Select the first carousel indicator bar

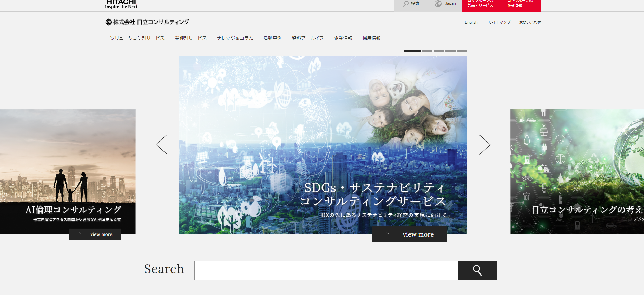pos(412,51)
